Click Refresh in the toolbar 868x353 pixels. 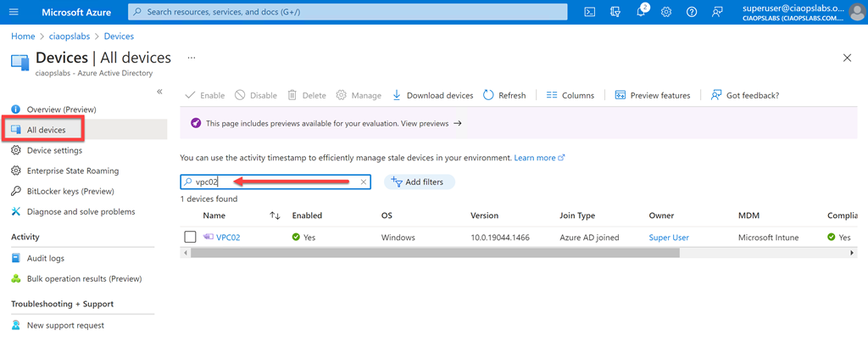[x=504, y=95]
